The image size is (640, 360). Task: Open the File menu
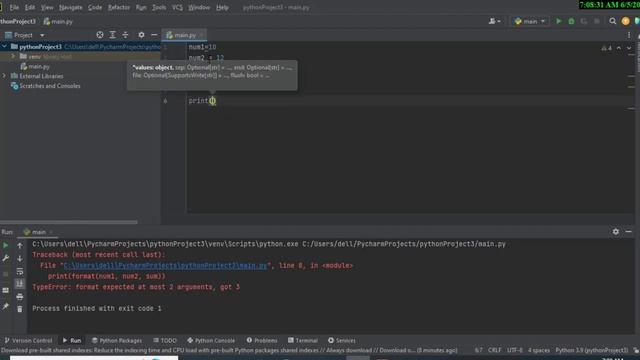[14, 7]
